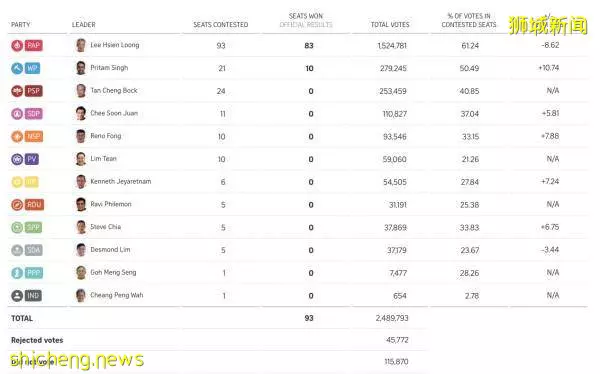Click the Tan Cheng Bock leader name
Image resolution: width=600 pixels, height=374 pixels.
click(114, 91)
